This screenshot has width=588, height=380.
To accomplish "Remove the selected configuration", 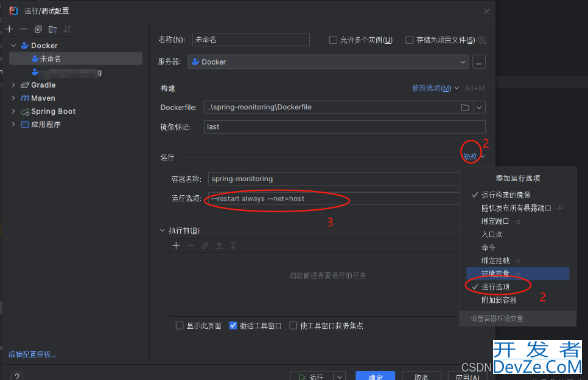I will (24, 29).
